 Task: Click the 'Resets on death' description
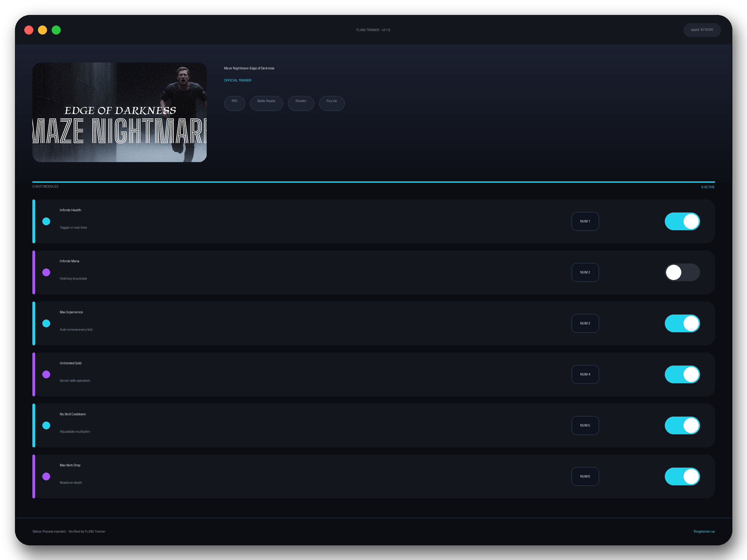point(71,483)
